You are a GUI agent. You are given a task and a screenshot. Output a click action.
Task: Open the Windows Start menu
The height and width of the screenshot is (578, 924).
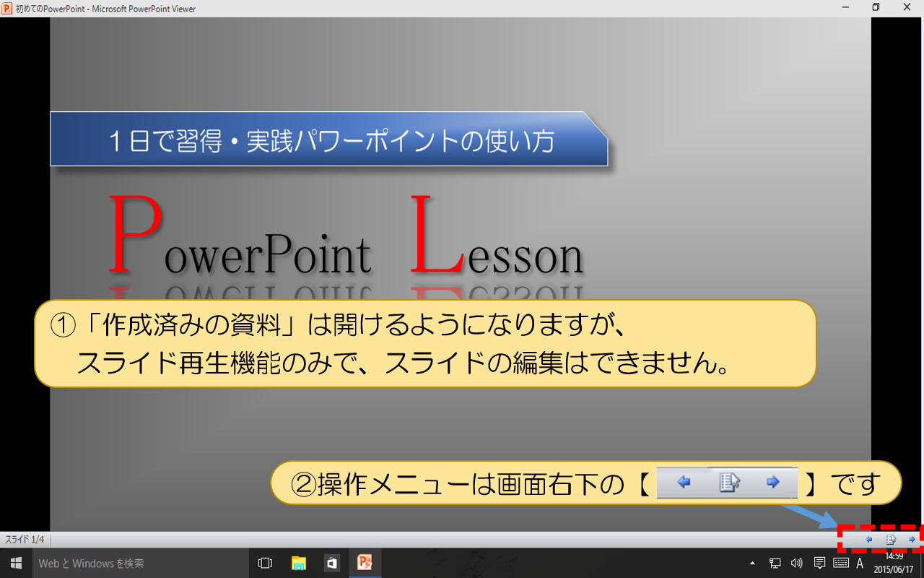click(x=16, y=563)
